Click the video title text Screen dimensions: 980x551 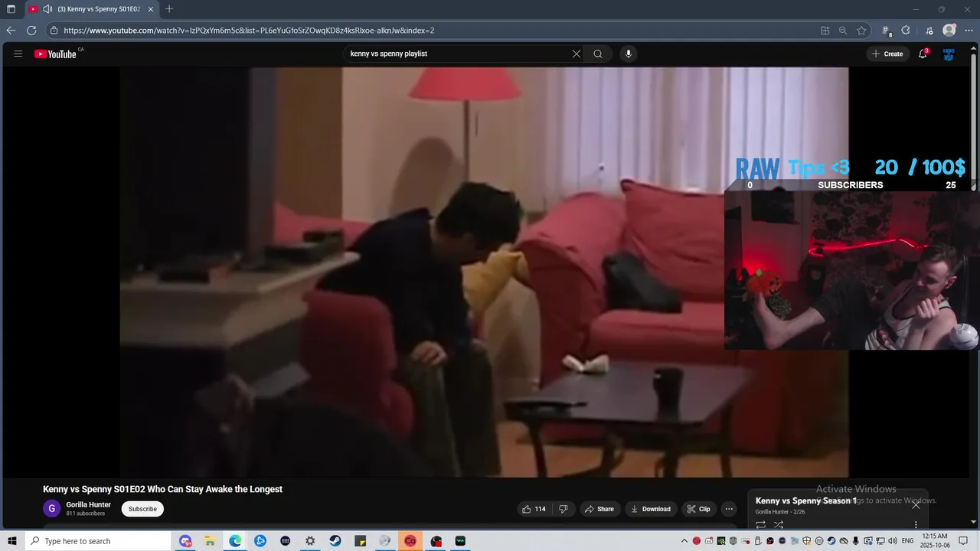pyautogui.click(x=162, y=489)
